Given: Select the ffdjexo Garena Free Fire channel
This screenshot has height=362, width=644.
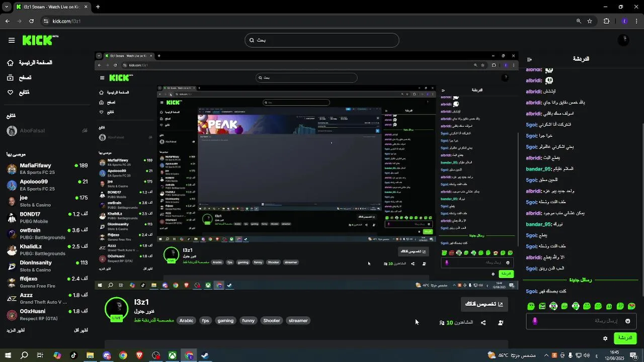Looking at the screenshot, I should click(47, 282).
